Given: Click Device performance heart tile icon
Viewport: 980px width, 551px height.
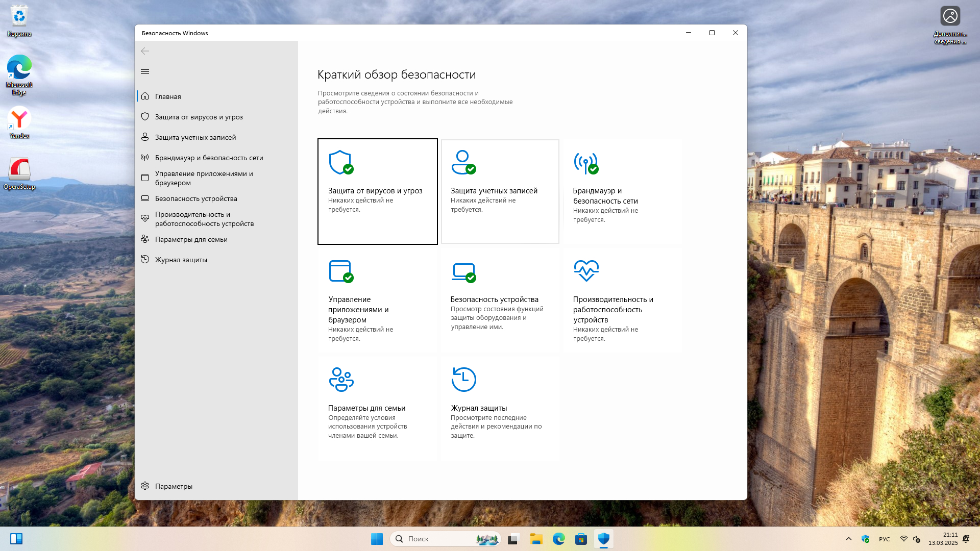Looking at the screenshot, I should (x=586, y=270).
